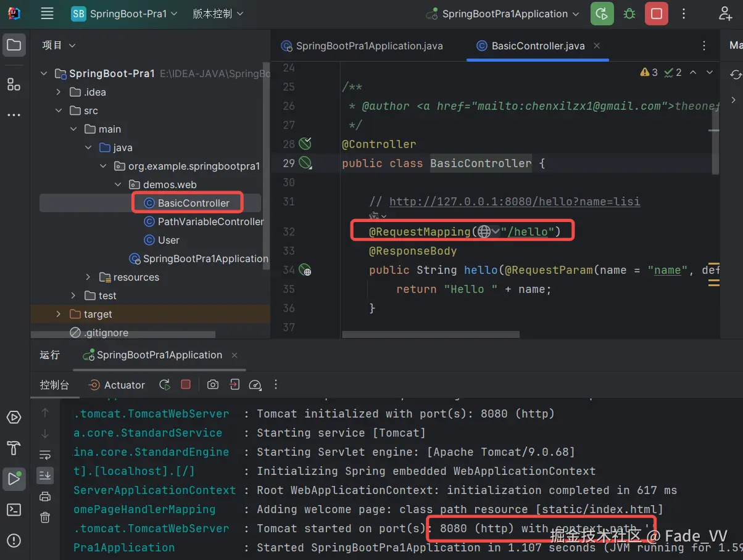Open SpringBoot-Pra1 project dropdown
This screenshot has width=743, height=560.
pyautogui.click(x=125, y=14)
